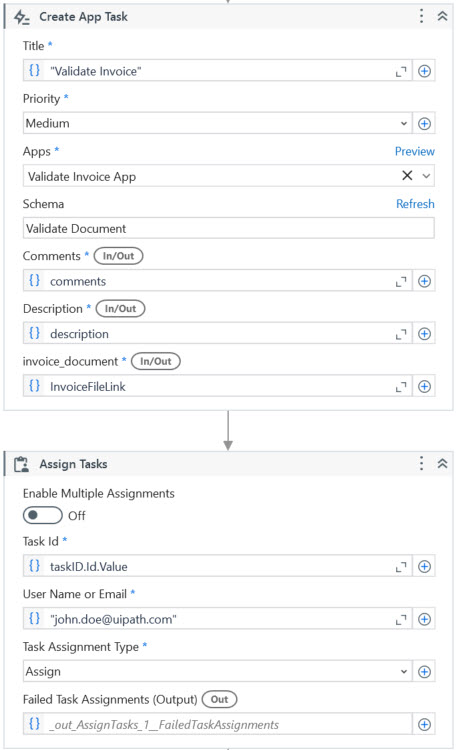Expand the Apps dropdown chevron

point(426,176)
